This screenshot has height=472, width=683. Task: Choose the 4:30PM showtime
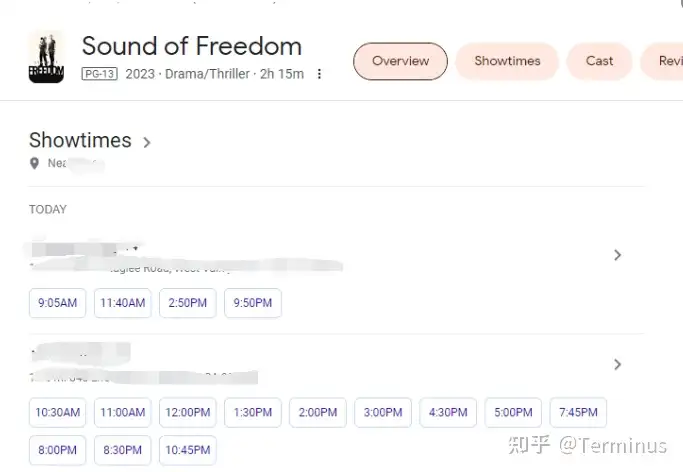pos(448,412)
